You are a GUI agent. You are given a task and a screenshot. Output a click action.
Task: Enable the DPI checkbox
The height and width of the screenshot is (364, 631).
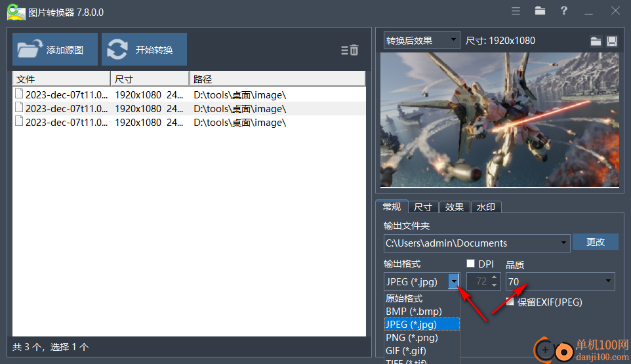tap(470, 264)
